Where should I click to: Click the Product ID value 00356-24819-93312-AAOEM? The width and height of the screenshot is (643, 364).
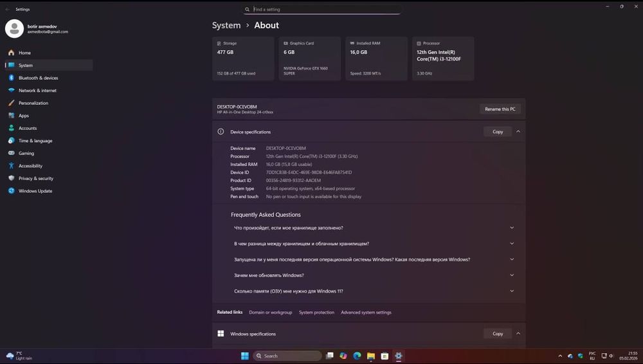[293, 181]
